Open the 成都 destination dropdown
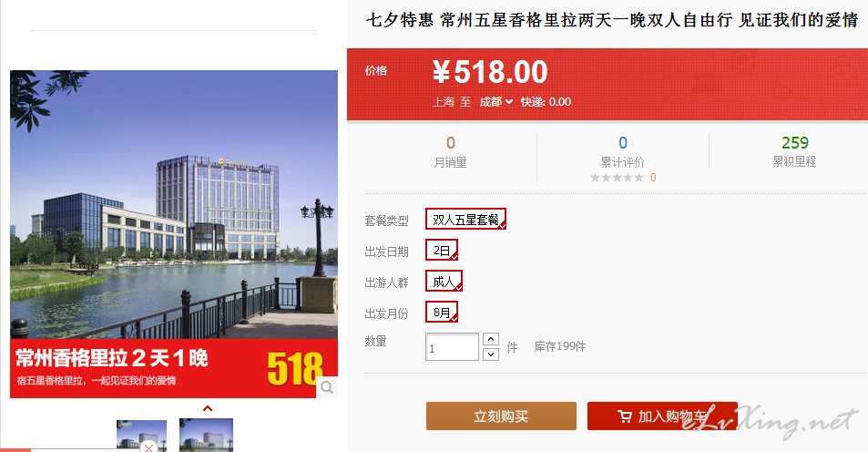The height and width of the screenshot is (452, 868). [496, 101]
